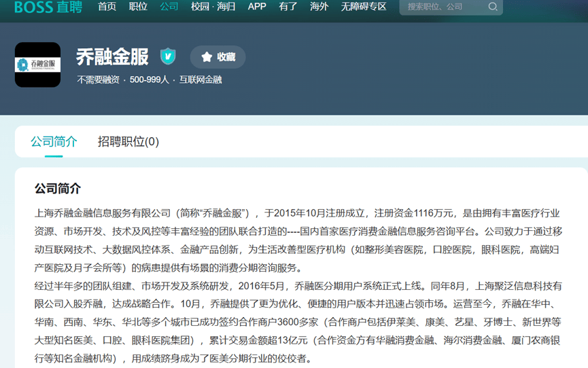588x368 pixels.
Task: Open 无障碍专区 navigation link
Action: (x=364, y=6)
